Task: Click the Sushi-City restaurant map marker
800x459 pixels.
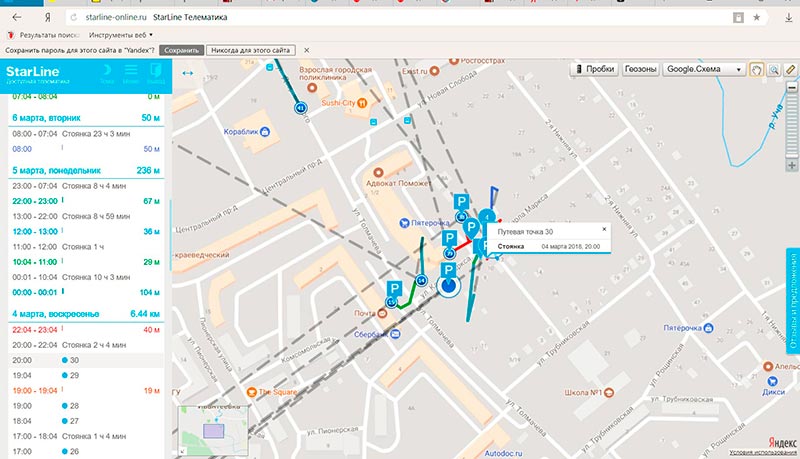Action: click(x=362, y=103)
